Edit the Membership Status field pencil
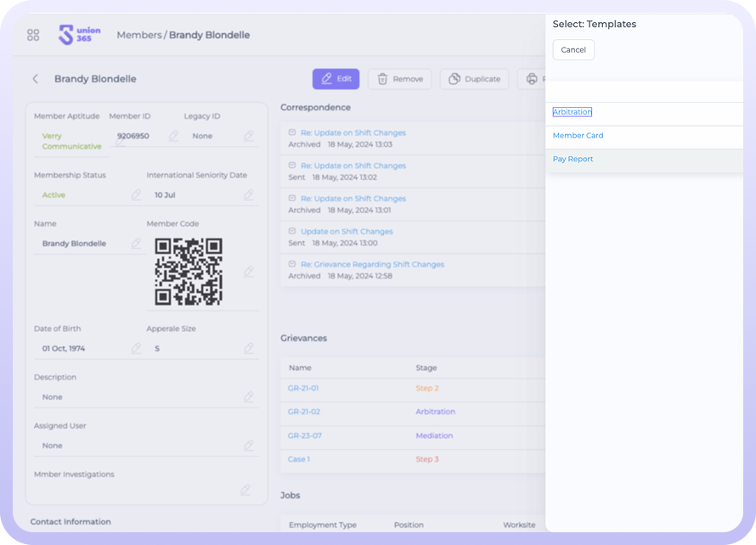756x545 pixels. (x=136, y=195)
